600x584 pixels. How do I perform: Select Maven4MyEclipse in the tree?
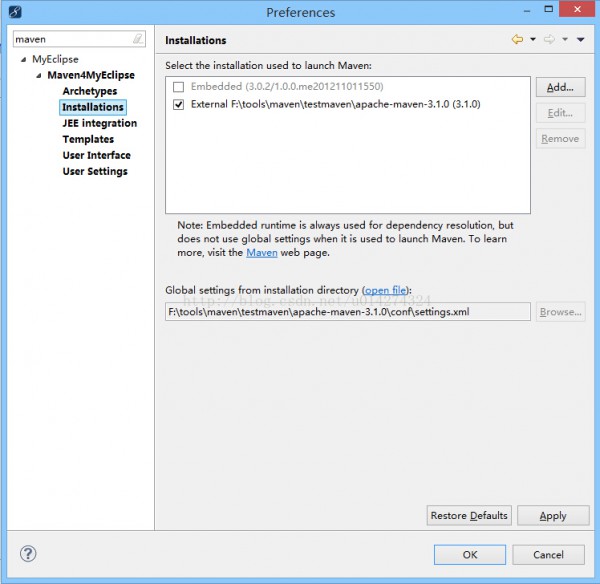click(91, 75)
